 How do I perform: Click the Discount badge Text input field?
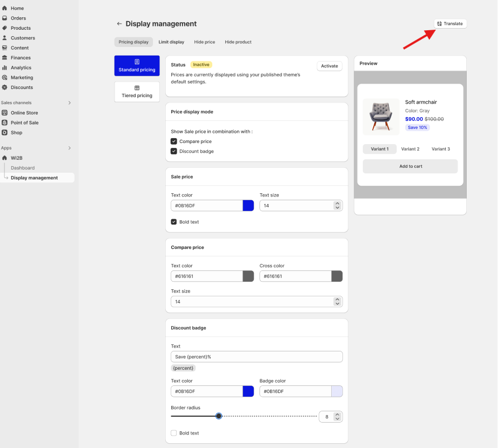coord(257,357)
